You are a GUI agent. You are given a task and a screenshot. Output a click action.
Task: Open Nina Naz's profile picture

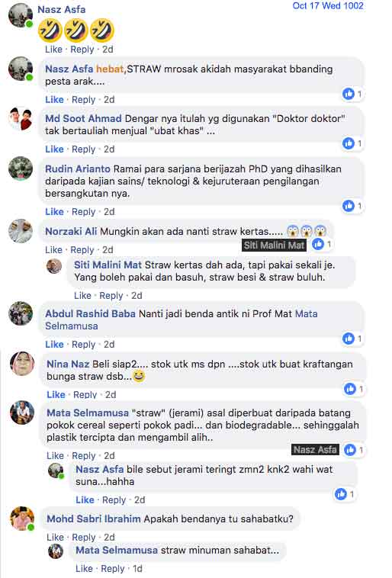(22, 364)
